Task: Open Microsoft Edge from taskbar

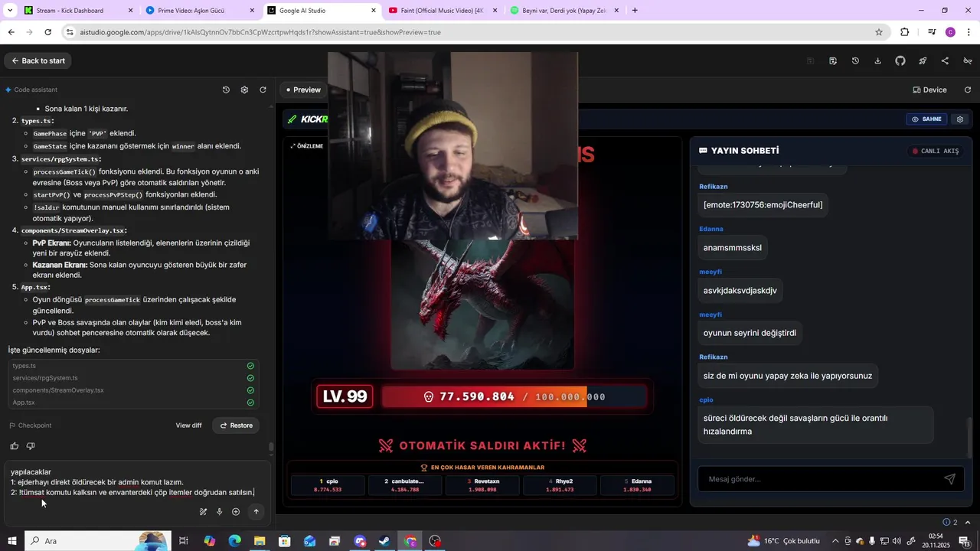Action: point(234,541)
